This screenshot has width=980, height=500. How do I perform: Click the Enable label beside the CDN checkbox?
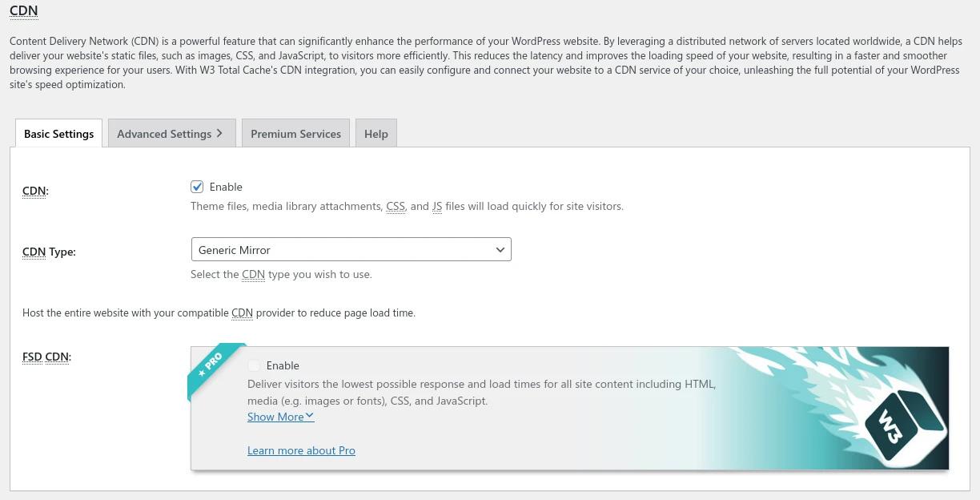point(226,187)
